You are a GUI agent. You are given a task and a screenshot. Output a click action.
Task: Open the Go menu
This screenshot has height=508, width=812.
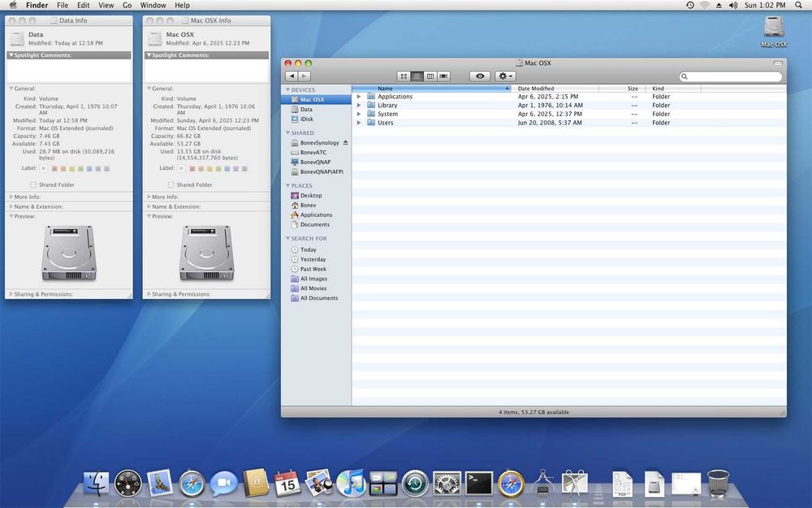[127, 5]
